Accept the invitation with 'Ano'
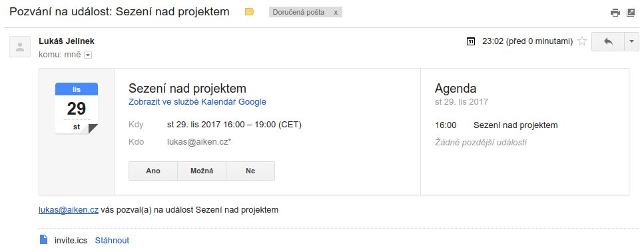 pyautogui.click(x=153, y=171)
